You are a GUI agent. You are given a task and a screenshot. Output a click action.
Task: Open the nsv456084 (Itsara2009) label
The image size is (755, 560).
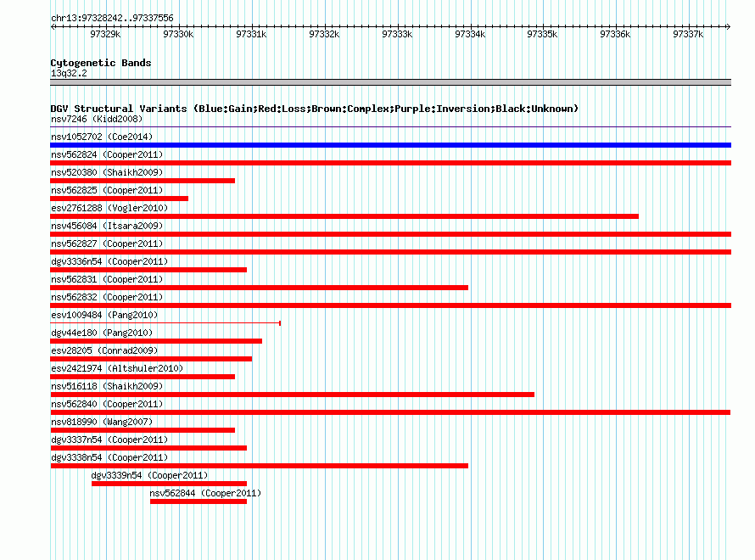tap(107, 226)
